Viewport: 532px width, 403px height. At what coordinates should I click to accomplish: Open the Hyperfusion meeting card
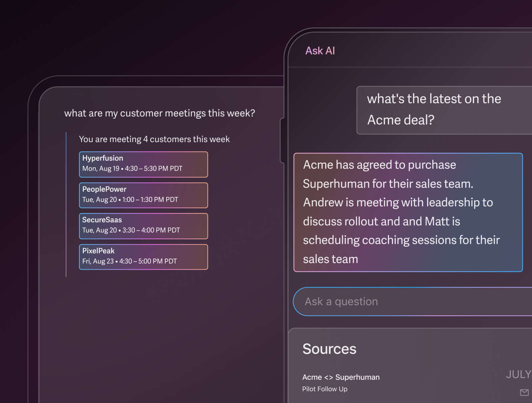[143, 164]
